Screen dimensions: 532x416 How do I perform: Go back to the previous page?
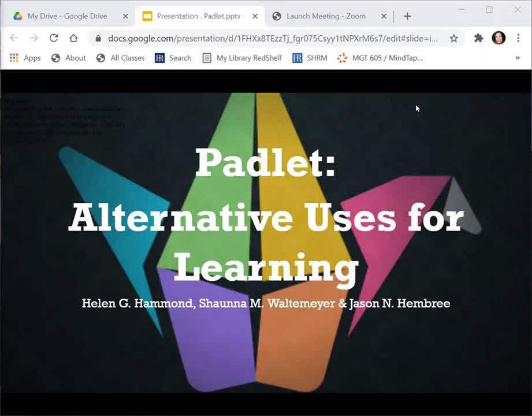(14, 38)
